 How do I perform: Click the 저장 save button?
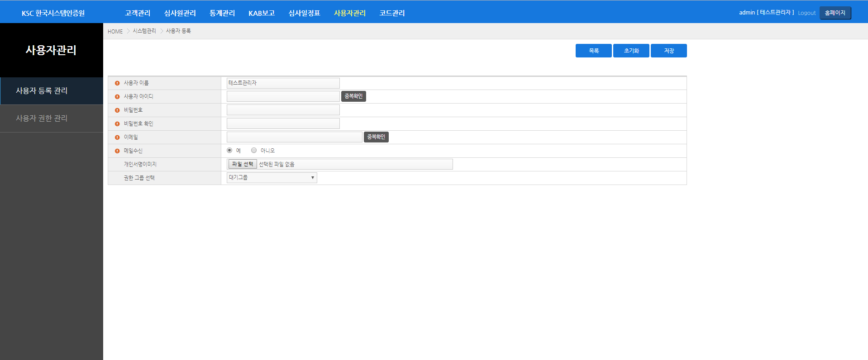pos(668,51)
